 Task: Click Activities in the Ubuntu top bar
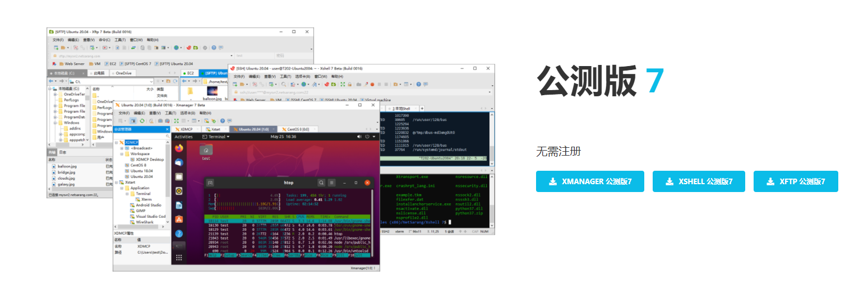[x=183, y=137]
